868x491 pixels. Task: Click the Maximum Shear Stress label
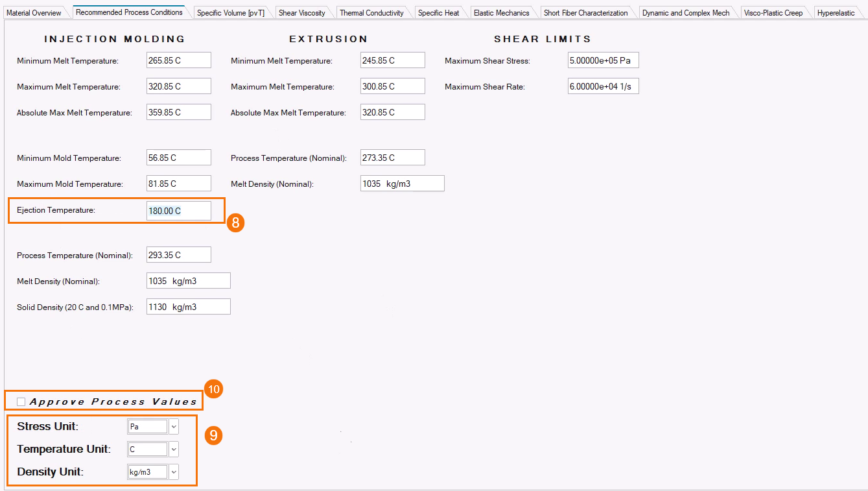(487, 61)
